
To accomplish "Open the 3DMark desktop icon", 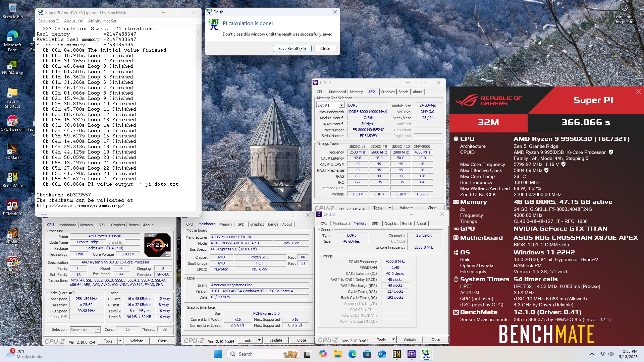I will click(12, 151).
